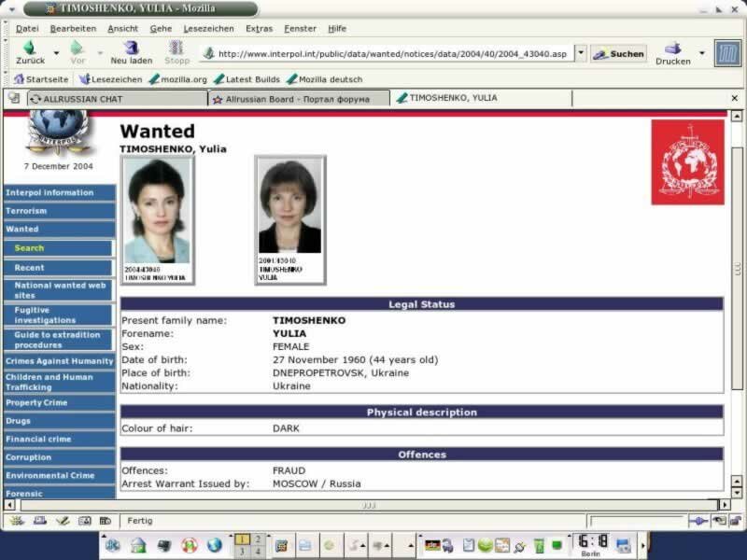Click the vertical scrollbar down arrow
Viewport: 747px width, 560px height.
point(736,493)
